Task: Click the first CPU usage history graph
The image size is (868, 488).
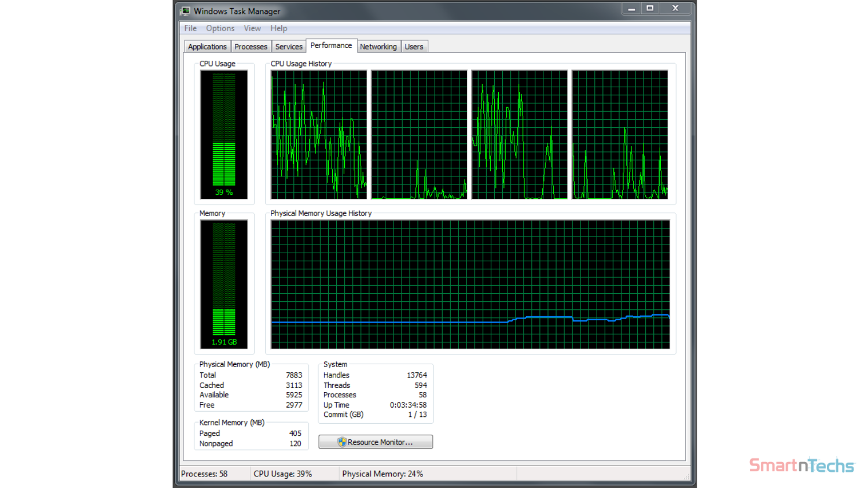Action: (319, 135)
